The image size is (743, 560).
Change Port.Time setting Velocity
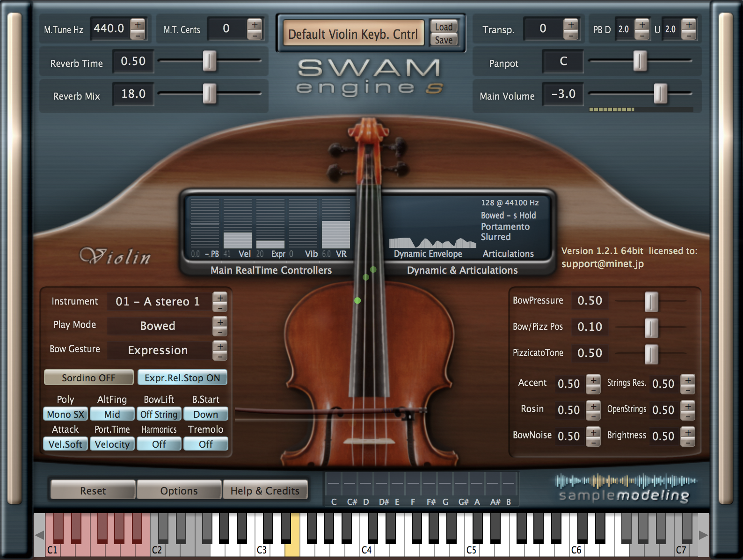(112, 444)
